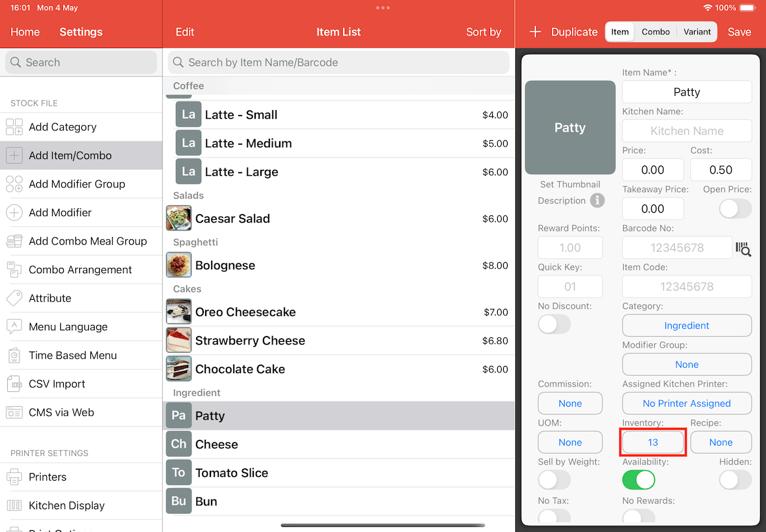Switch to the Combo tab

pos(656,32)
